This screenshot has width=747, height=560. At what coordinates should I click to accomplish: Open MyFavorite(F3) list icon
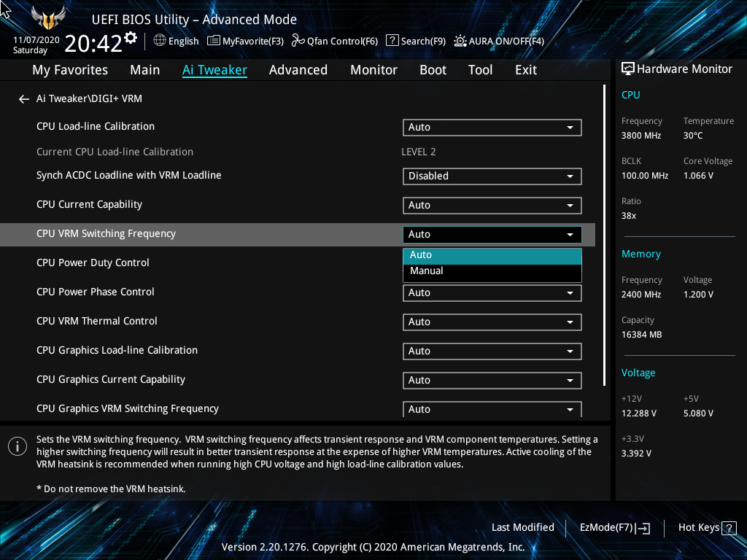tap(214, 41)
